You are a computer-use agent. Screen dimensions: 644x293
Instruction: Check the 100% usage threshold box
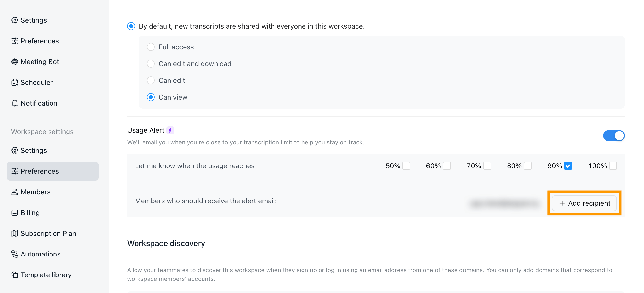tap(613, 166)
